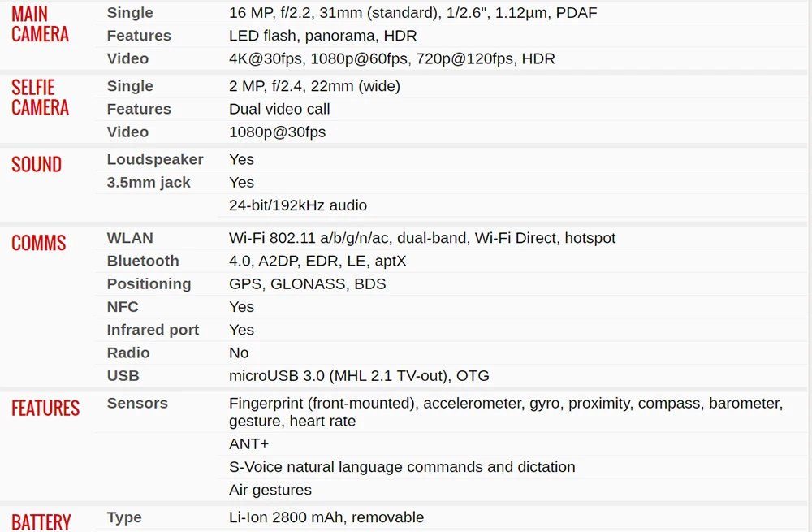Open the Radio spec label
This screenshot has height=532, width=812.
(128, 353)
